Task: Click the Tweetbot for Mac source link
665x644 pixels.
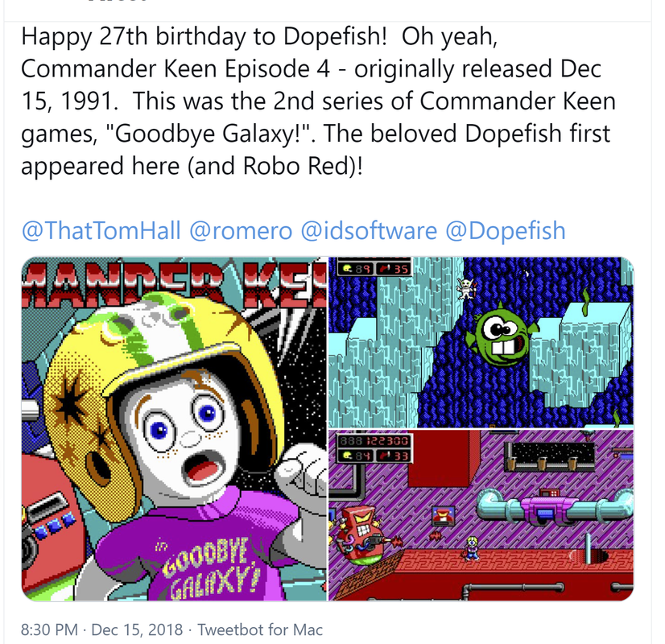Action: (x=260, y=630)
